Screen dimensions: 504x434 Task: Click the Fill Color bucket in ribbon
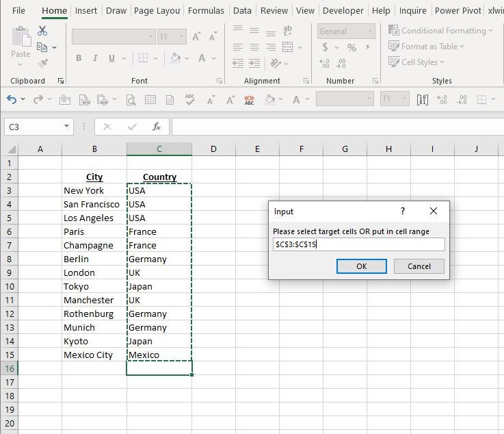175,58
